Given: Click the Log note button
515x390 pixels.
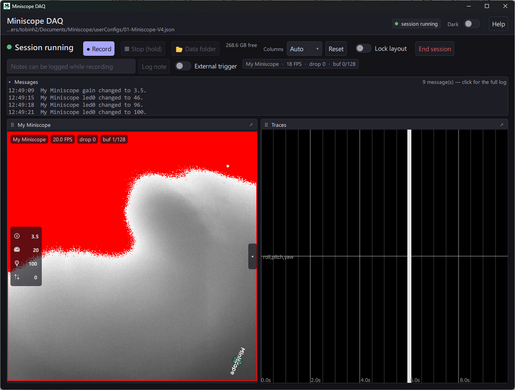Looking at the screenshot, I should 154,66.
